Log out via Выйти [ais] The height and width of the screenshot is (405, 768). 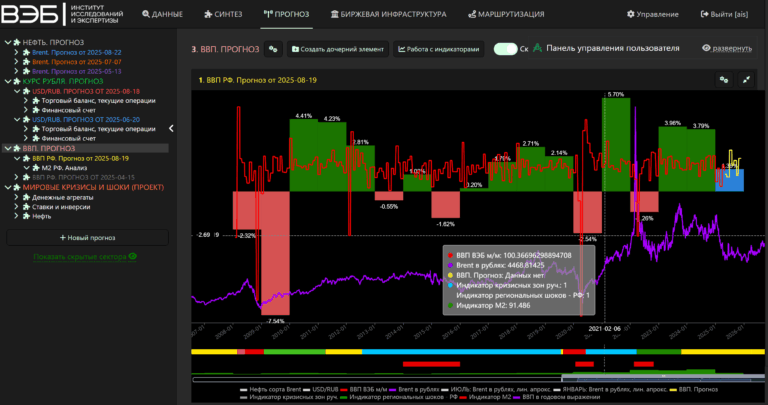pos(724,14)
